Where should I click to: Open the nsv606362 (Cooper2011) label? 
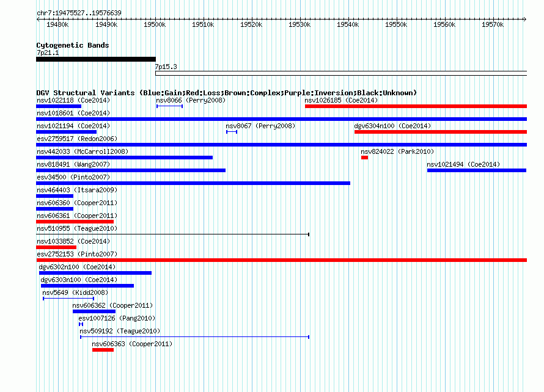tap(112, 305)
